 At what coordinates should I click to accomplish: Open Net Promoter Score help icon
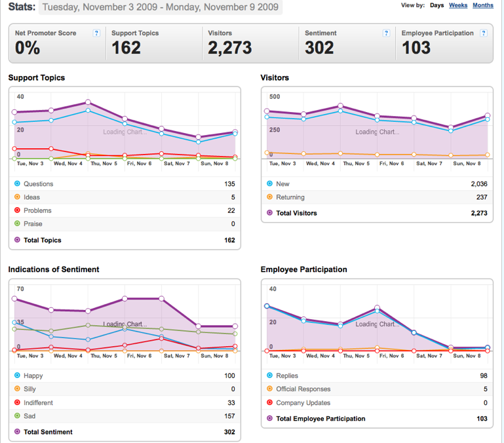pyautogui.click(x=96, y=33)
